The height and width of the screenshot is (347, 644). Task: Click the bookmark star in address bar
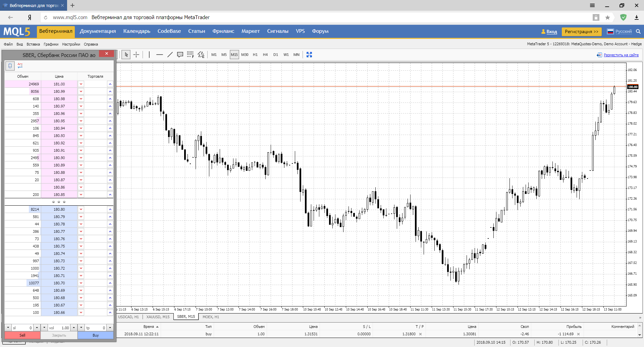(607, 17)
